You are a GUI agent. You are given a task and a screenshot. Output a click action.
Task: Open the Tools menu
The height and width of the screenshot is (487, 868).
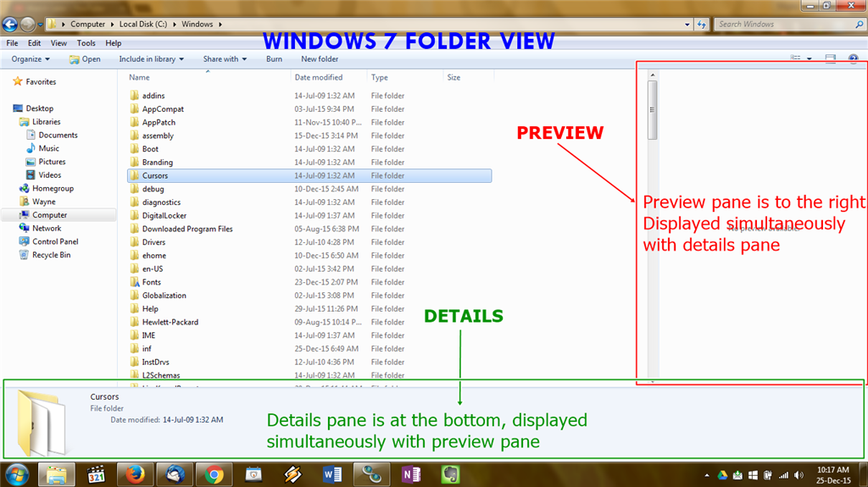(86, 43)
